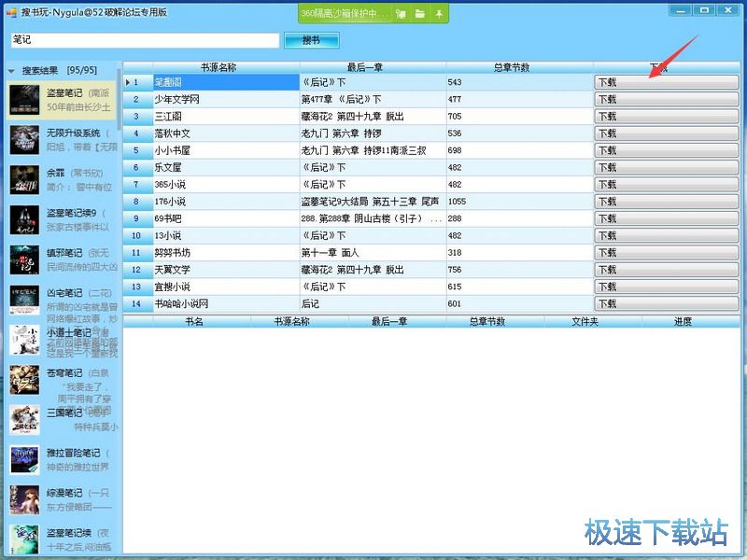
Task: Collapse the 搜索结果 group arrow
Action: click(11, 70)
